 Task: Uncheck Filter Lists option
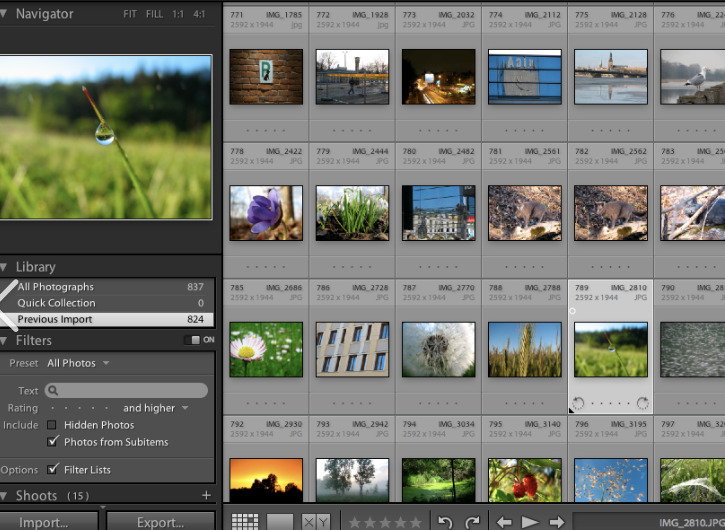tap(53, 470)
